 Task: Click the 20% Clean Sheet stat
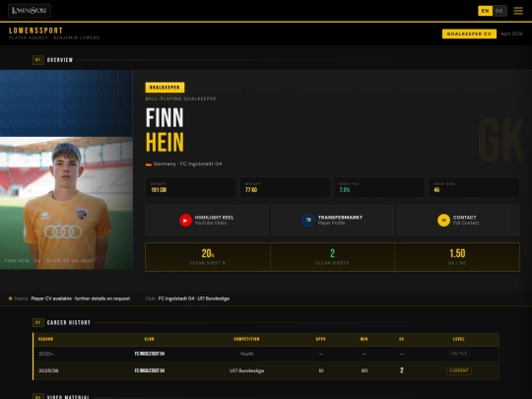(208, 257)
